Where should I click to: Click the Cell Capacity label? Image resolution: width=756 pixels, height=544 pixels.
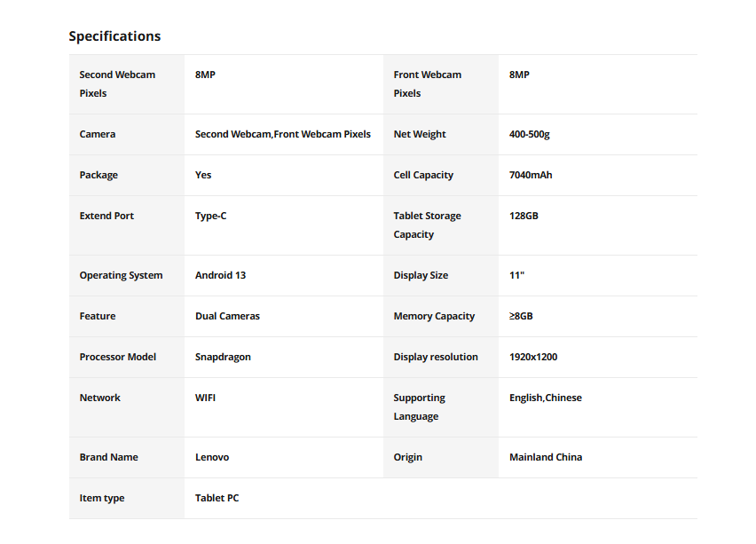[x=423, y=175]
